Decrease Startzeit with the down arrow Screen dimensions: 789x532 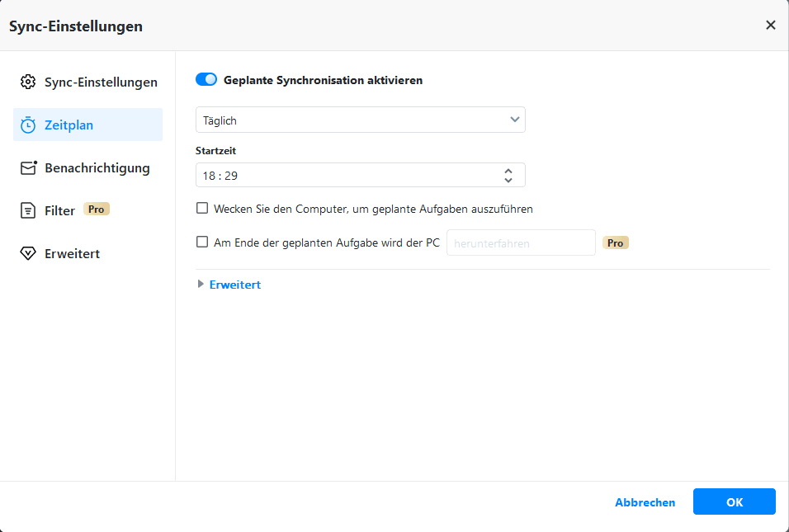tap(508, 180)
